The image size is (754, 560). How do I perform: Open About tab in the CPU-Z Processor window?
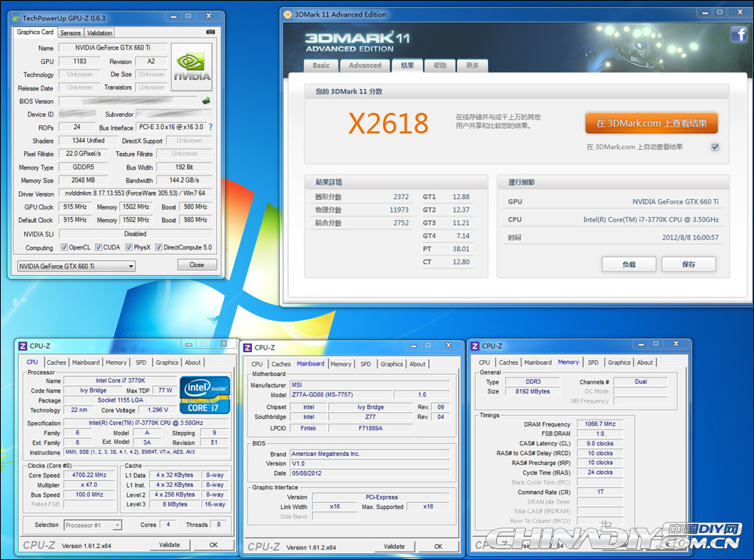click(x=193, y=363)
